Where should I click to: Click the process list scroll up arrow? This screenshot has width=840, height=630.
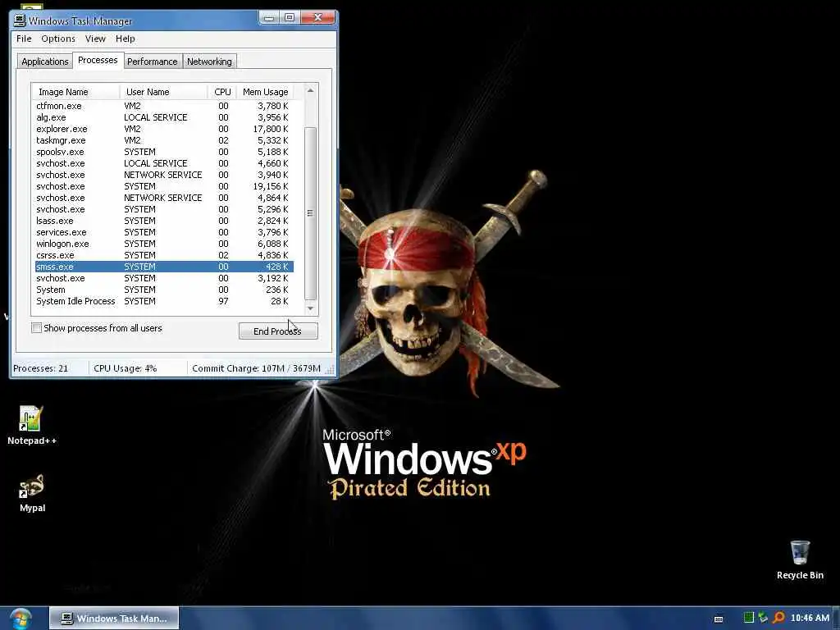[310, 90]
